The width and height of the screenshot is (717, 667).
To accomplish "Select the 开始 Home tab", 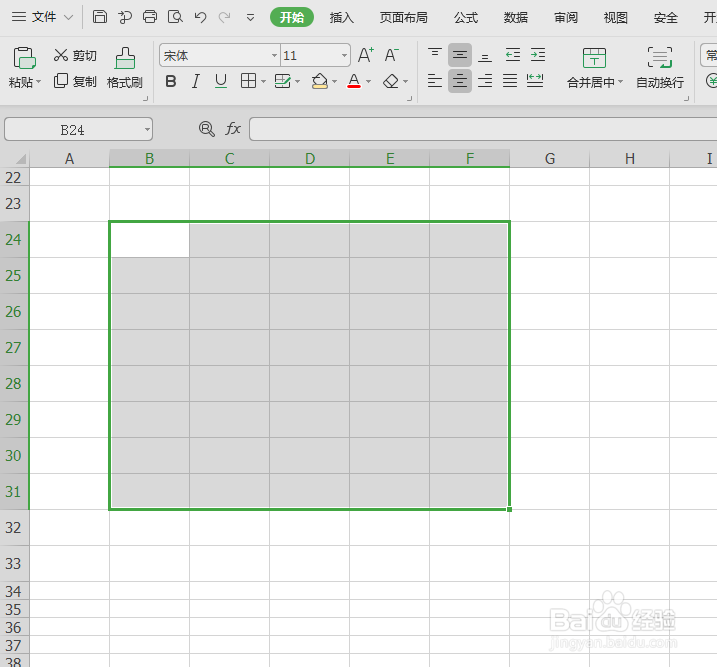I will [292, 17].
